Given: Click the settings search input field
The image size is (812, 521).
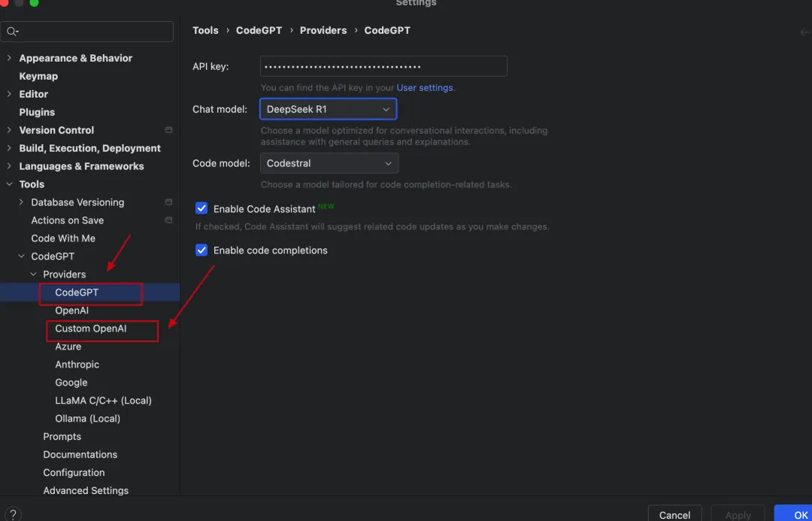Looking at the screenshot, I should click(87, 32).
